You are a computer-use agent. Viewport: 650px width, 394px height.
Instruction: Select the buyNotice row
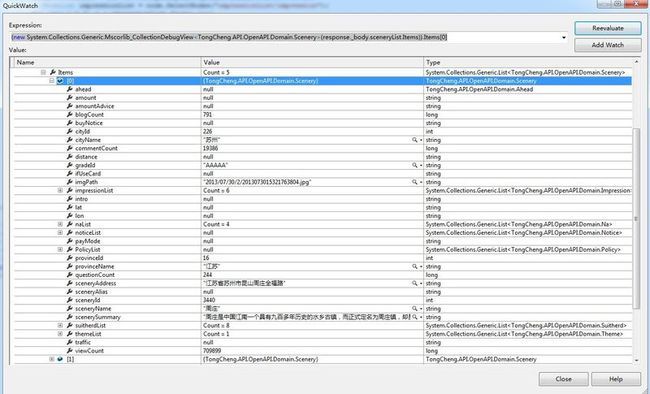click(x=323, y=123)
